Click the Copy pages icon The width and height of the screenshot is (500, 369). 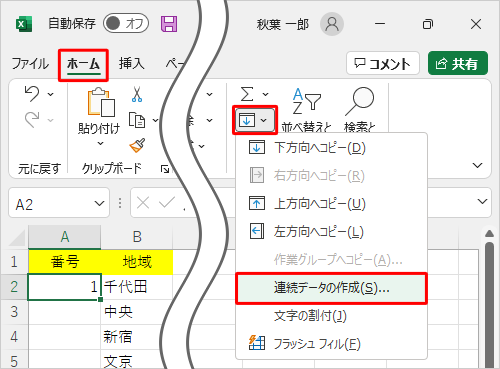(x=137, y=120)
